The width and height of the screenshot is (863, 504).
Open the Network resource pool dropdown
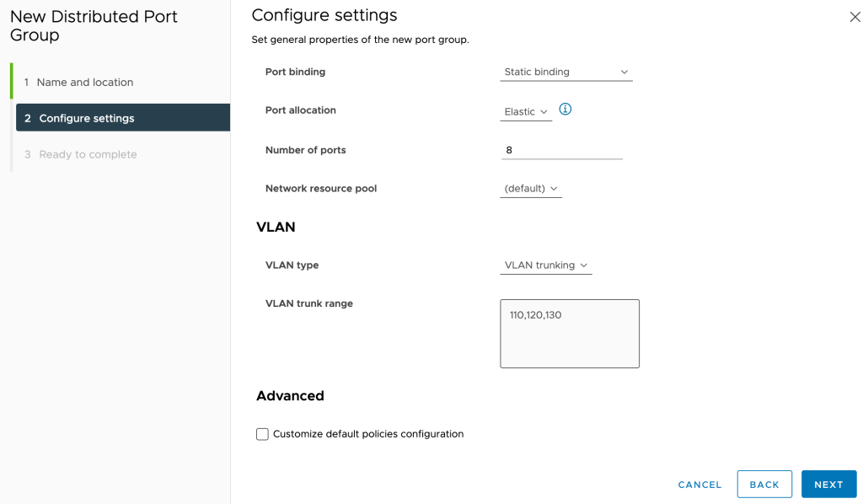531,189
